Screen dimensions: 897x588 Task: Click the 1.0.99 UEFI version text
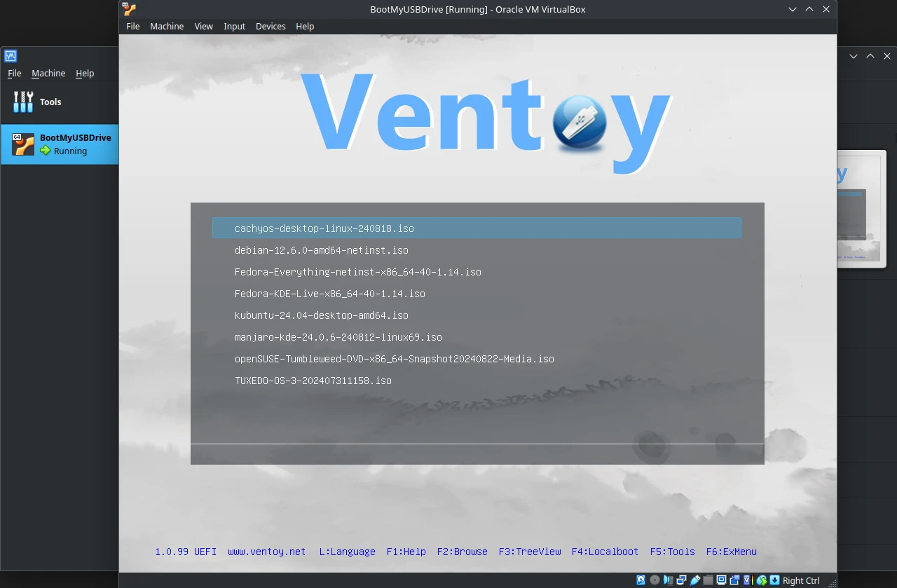click(x=186, y=552)
